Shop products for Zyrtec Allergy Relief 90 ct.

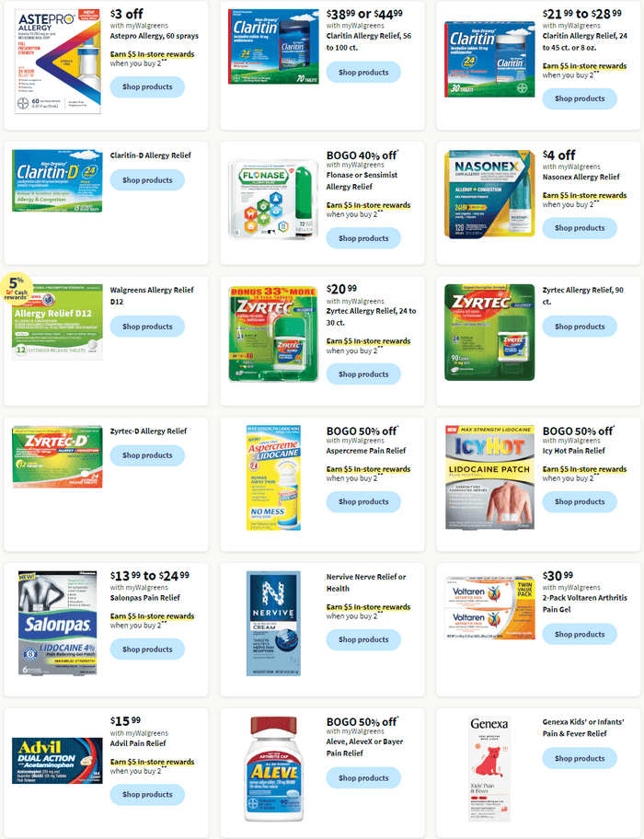(580, 327)
